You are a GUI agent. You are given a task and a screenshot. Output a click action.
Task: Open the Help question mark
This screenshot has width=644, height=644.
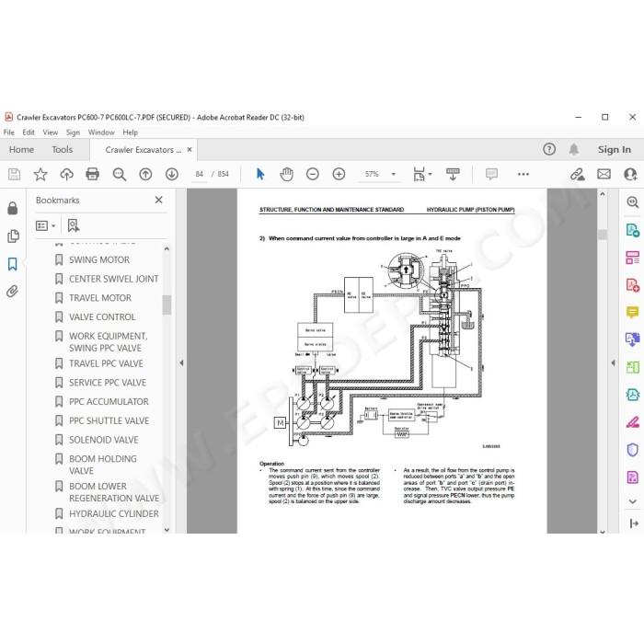coord(549,149)
